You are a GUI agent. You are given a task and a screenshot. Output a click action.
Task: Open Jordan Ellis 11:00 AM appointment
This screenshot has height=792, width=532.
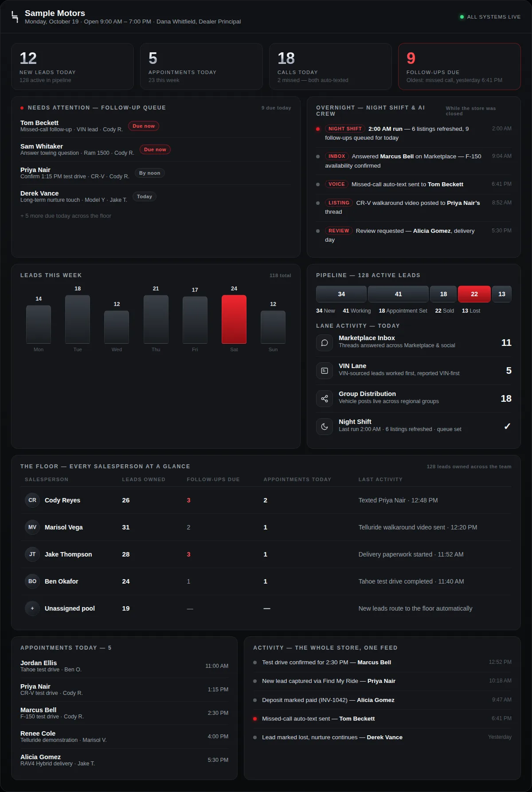point(125,666)
